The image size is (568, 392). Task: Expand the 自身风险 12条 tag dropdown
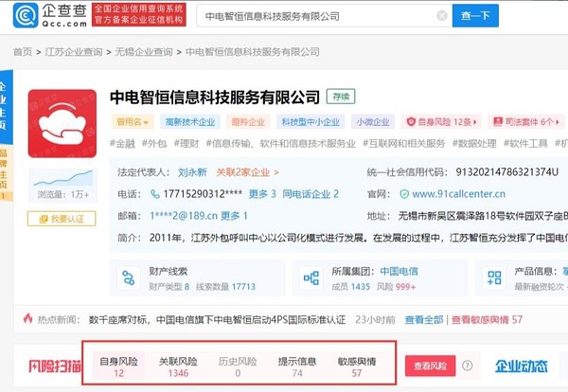click(x=440, y=122)
